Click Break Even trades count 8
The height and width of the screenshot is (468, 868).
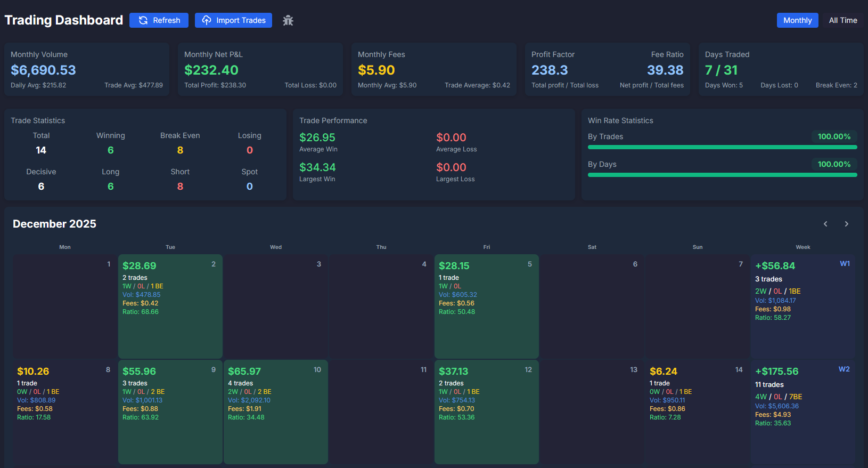(x=180, y=150)
